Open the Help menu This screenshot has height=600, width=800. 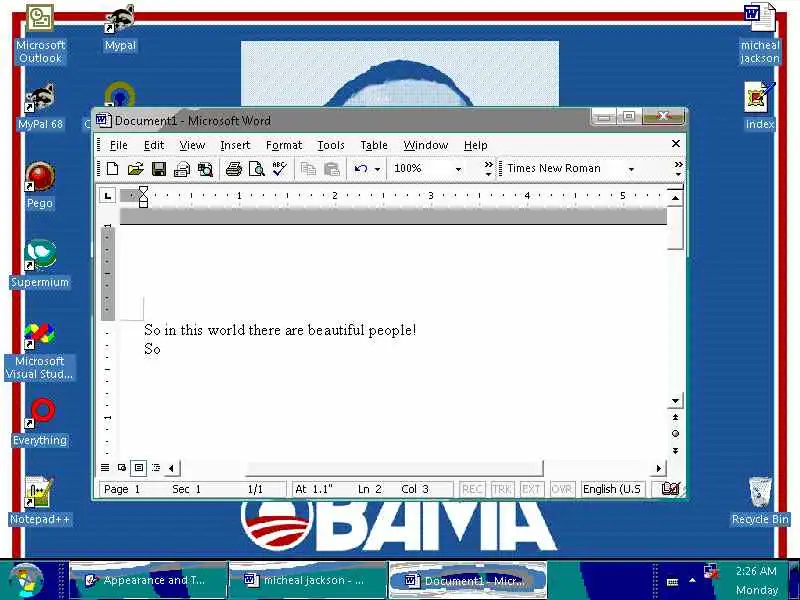476,145
